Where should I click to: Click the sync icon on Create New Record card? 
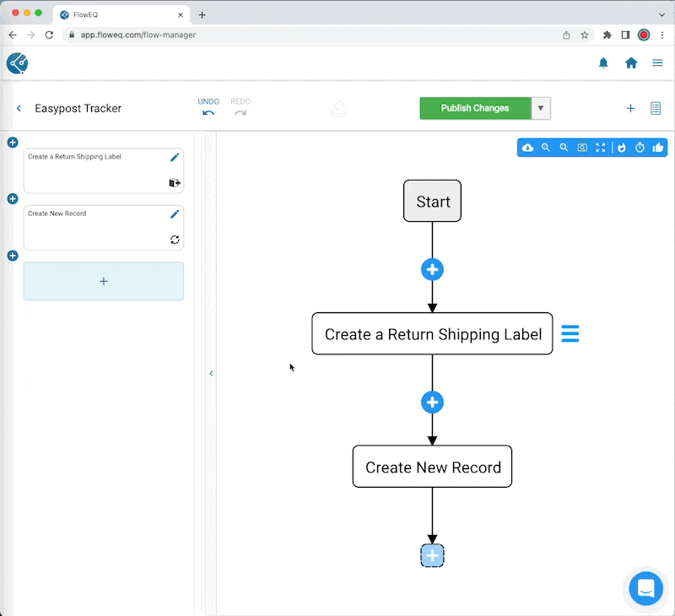(175, 240)
